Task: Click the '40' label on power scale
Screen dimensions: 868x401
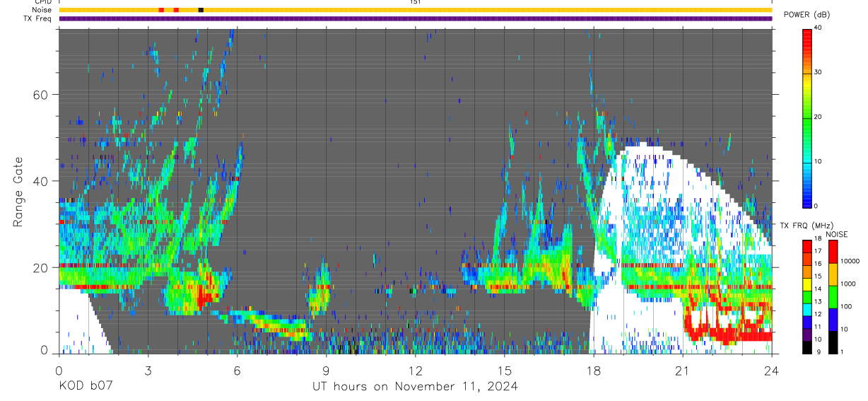Action: pyautogui.click(x=818, y=28)
